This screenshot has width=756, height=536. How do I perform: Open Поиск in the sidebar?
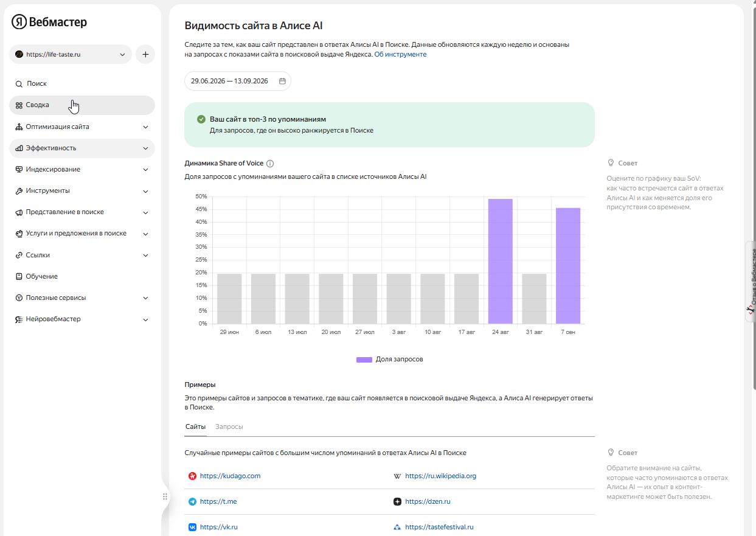point(82,83)
